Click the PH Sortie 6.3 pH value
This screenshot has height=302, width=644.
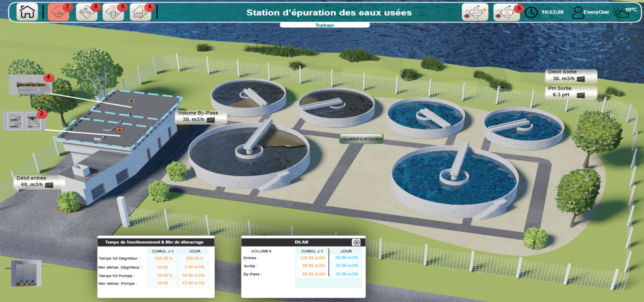tap(561, 95)
